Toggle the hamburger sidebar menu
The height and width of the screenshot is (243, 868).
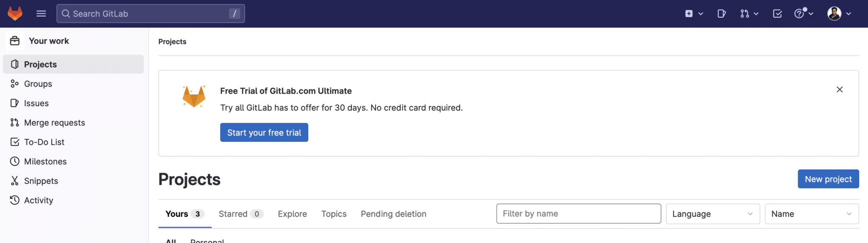pos(41,14)
